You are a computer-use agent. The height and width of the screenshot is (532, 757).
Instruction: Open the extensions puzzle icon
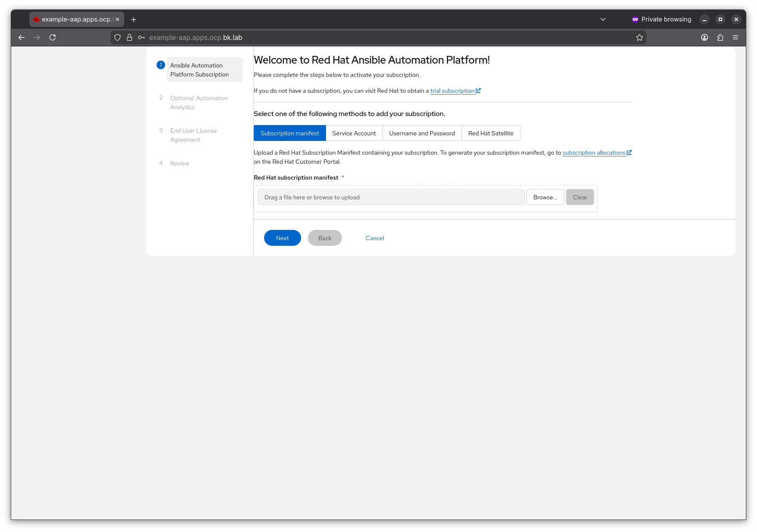720,37
